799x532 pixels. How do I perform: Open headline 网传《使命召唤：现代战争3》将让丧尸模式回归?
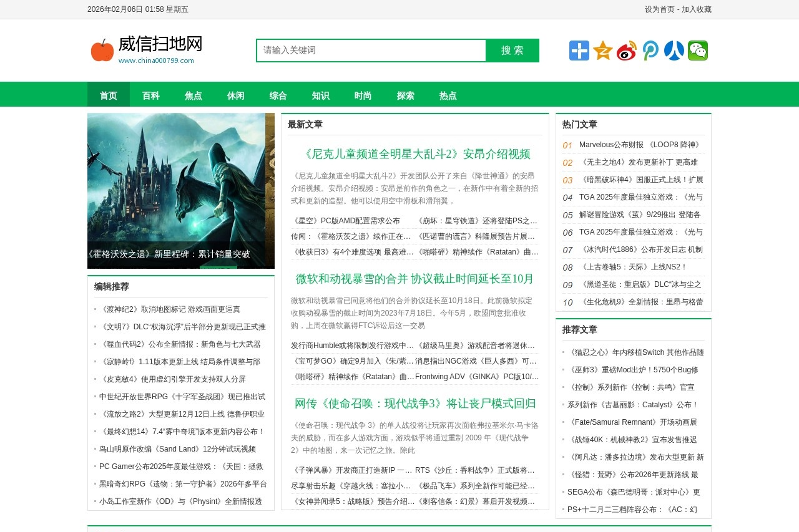415,404
